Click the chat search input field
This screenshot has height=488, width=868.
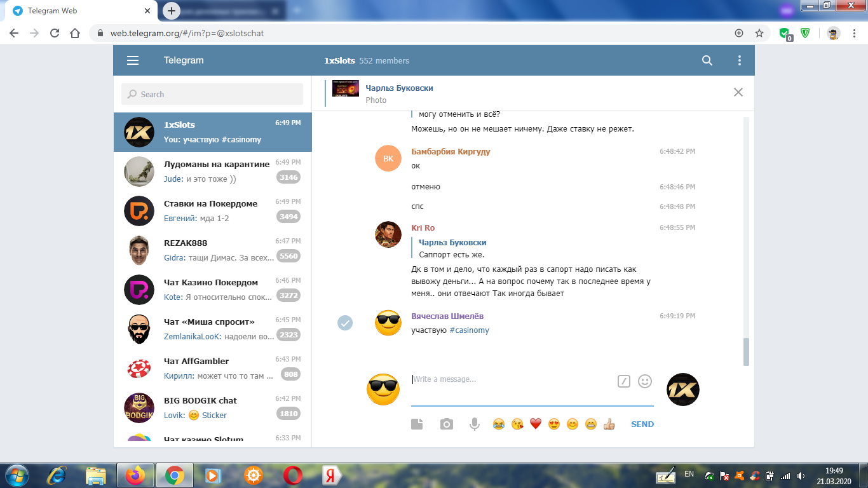click(212, 94)
